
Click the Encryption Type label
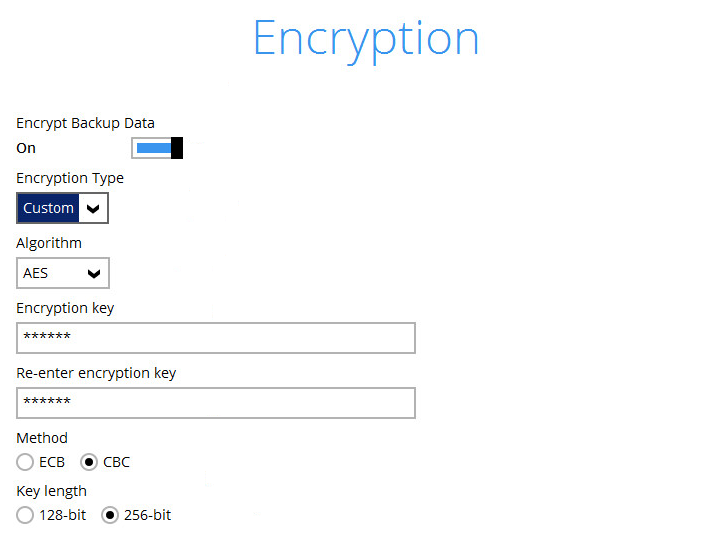[x=70, y=178]
